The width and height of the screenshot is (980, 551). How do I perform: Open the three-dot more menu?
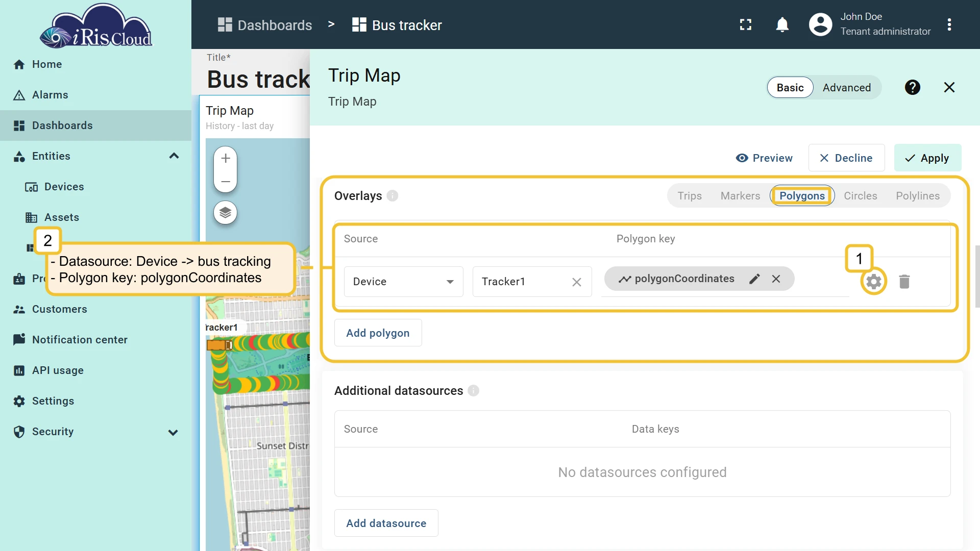pyautogui.click(x=949, y=24)
